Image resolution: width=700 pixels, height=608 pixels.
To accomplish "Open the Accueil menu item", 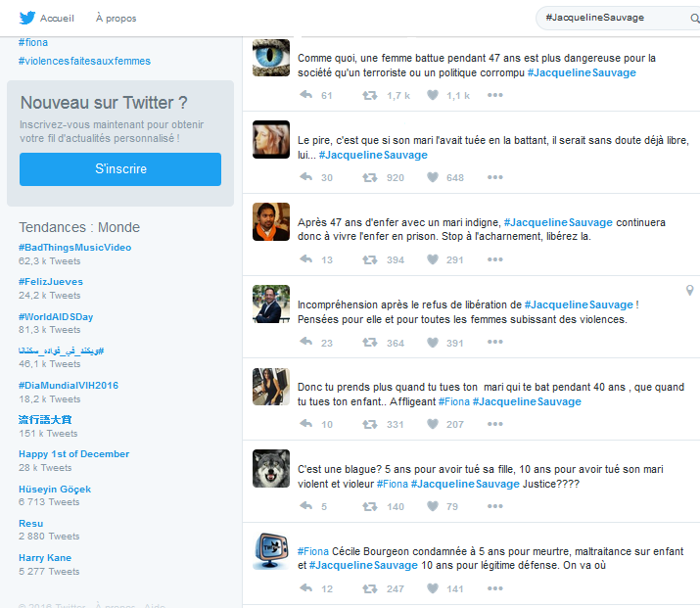I will click(x=54, y=19).
